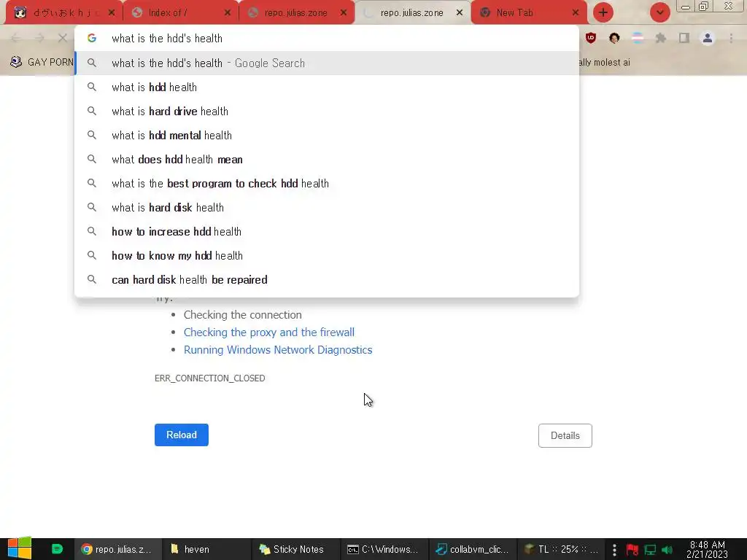
Task: Open the Windows Start button
Action: [20, 548]
